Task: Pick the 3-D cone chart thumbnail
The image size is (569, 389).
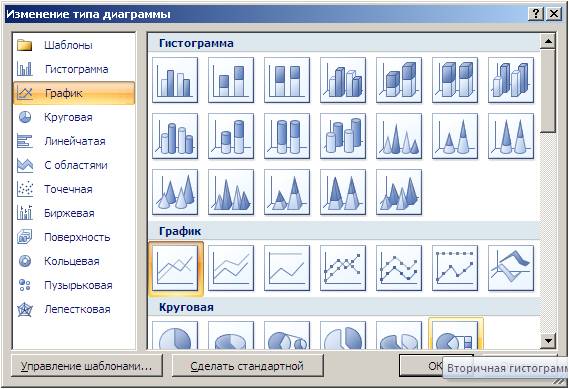Action: coord(175,192)
